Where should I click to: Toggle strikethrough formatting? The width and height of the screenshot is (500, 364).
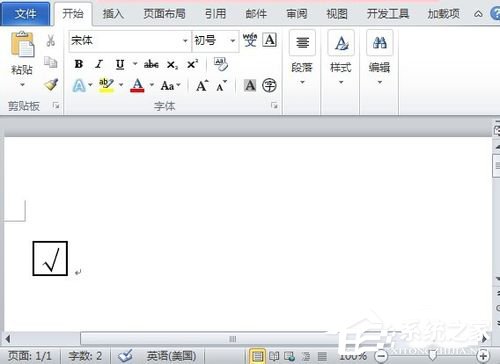point(151,64)
